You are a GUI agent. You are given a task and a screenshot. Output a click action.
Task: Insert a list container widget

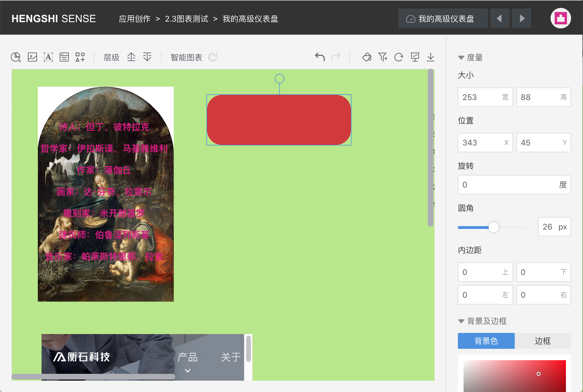pos(64,57)
